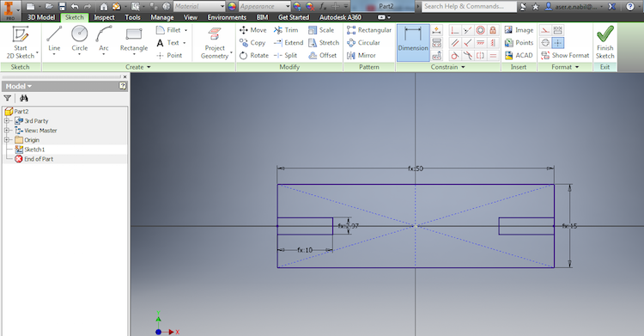This screenshot has width=644, height=336.
Task: Toggle Driven Dimension format
Action: click(558, 30)
